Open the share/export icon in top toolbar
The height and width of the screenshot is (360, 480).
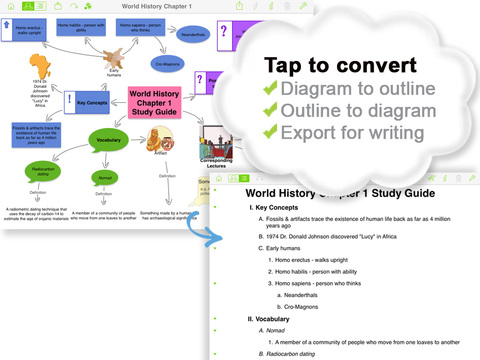click(239, 6)
